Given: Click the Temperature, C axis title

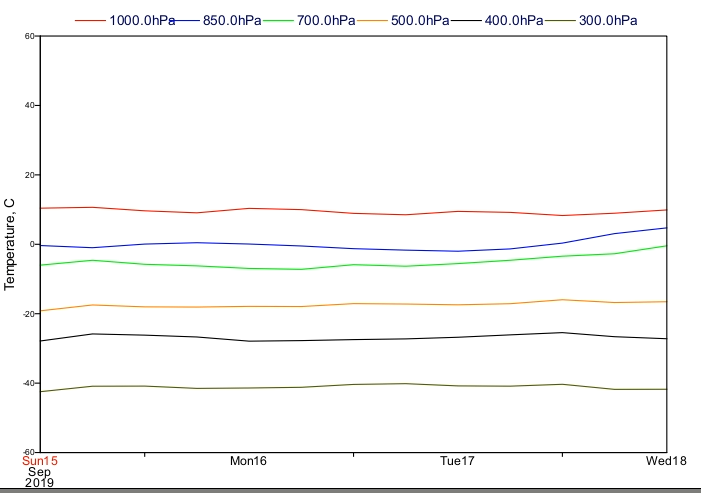Looking at the screenshot, I should click(x=9, y=244).
